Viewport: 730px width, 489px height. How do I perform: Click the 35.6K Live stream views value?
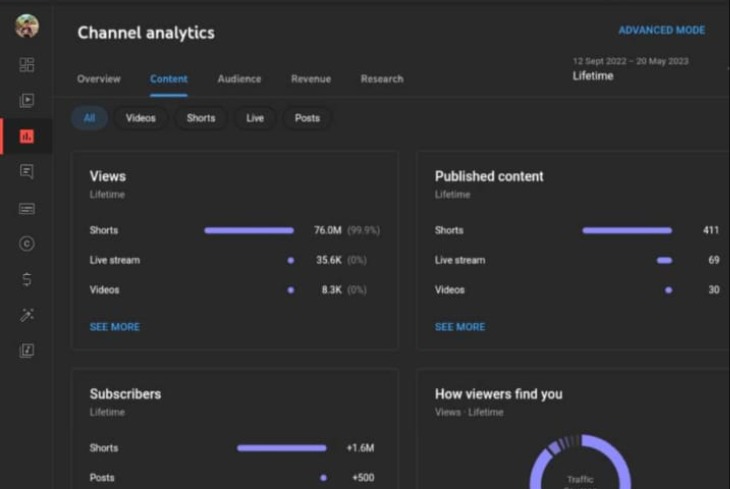[x=329, y=260]
